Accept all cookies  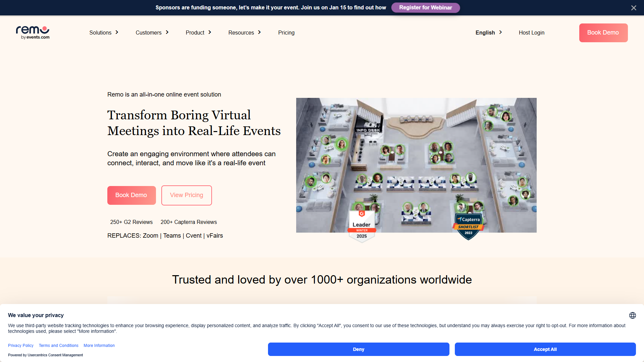[545, 349]
